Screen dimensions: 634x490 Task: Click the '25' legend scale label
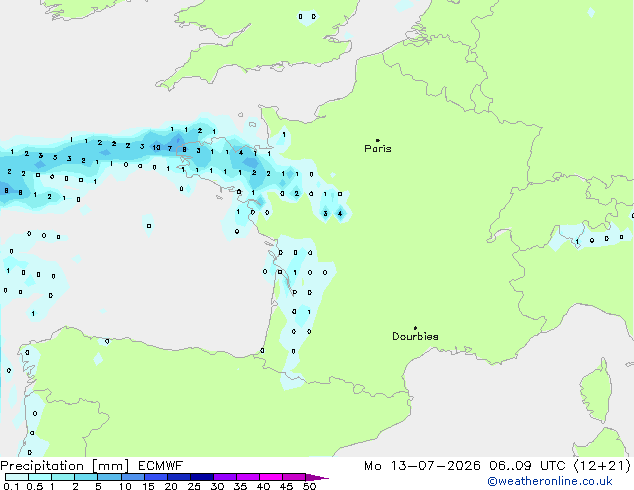(x=194, y=486)
